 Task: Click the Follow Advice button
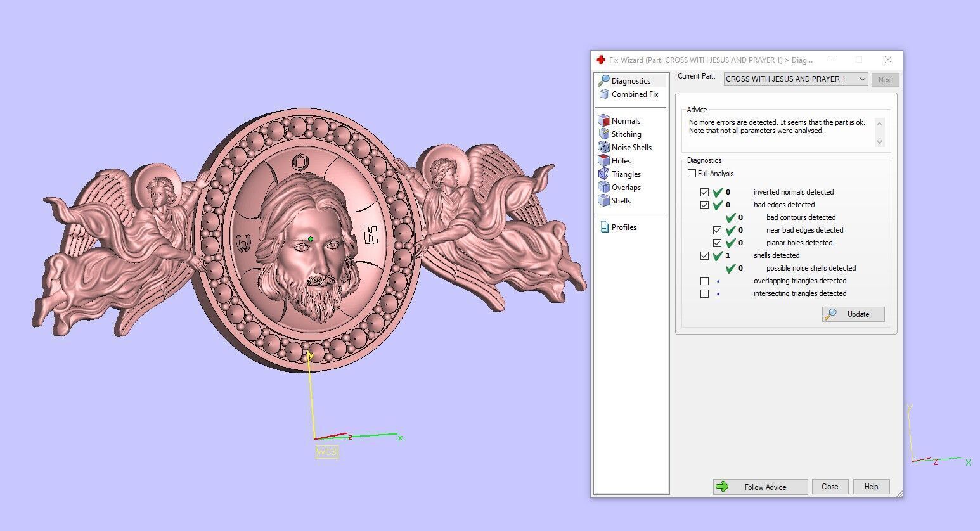click(x=760, y=487)
